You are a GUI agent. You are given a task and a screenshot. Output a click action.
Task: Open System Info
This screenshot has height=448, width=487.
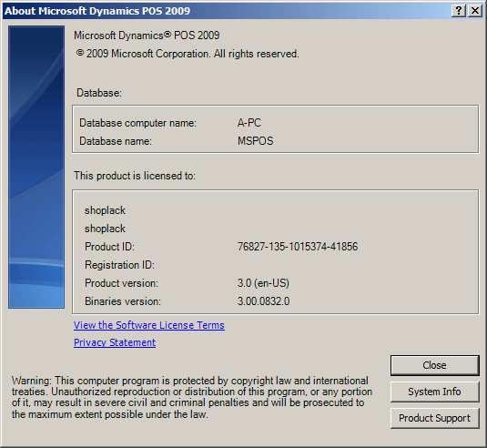click(434, 392)
